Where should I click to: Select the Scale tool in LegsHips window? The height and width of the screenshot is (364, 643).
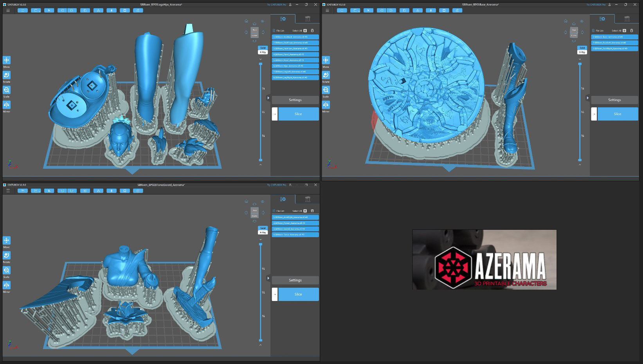click(x=7, y=90)
